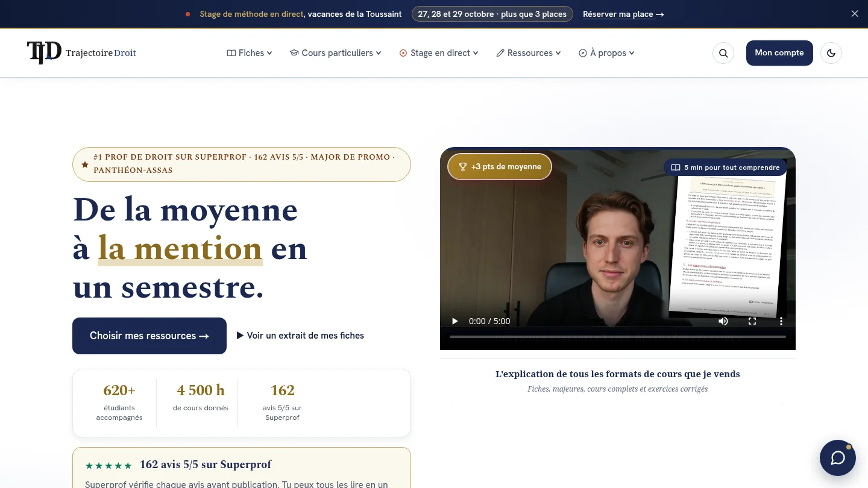This screenshot has height=488, width=868.
Task: Close the top announcement banner
Action: point(855,14)
